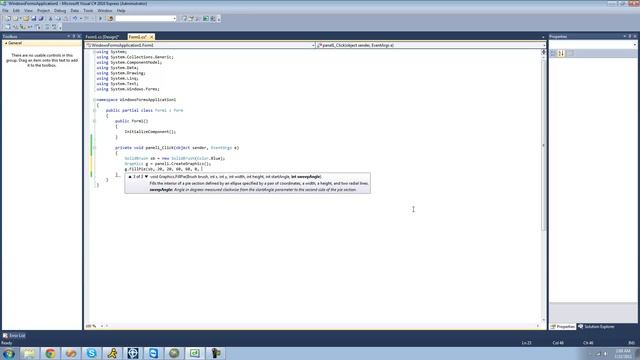Click the g.FillPie code line
The width and height of the screenshot is (640, 360).
(164, 169)
